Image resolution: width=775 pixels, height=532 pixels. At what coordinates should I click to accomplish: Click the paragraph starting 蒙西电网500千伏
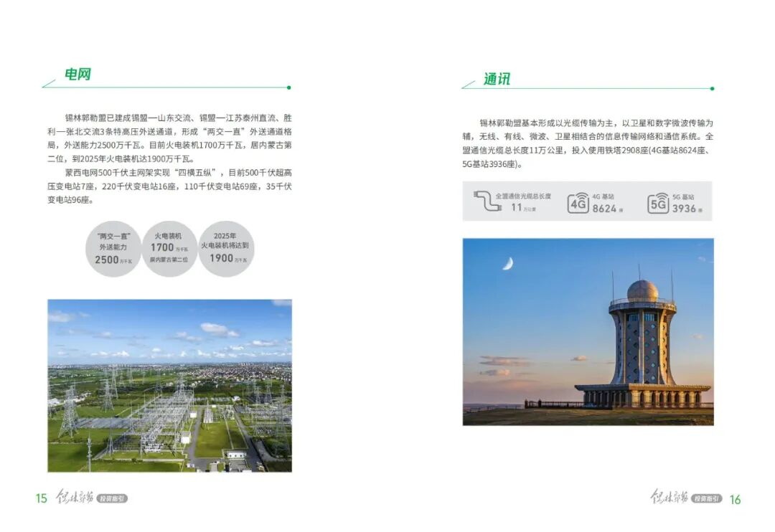[169, 186]
